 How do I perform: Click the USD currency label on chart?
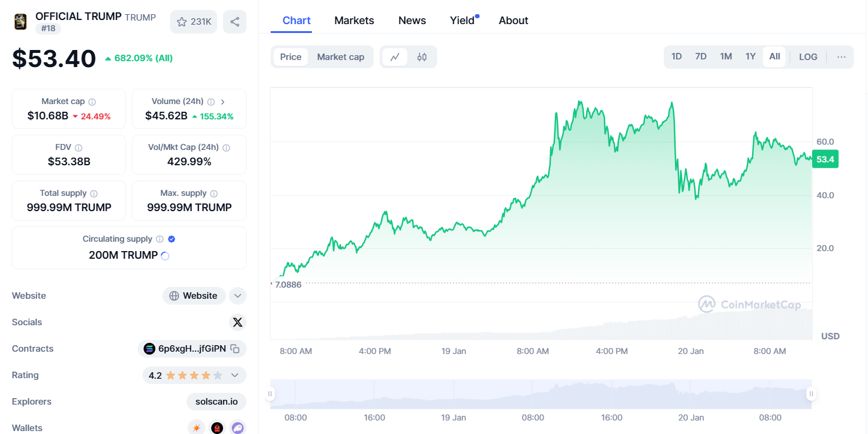coord(830,336)
